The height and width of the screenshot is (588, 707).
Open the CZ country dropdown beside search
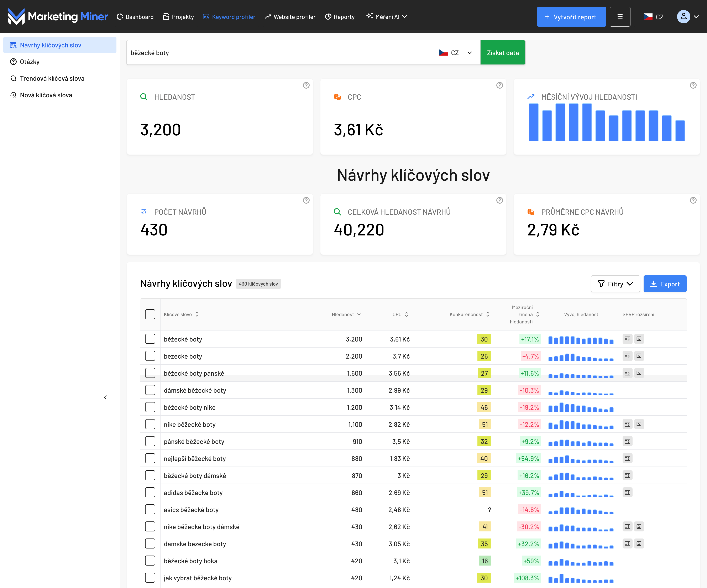455,53
